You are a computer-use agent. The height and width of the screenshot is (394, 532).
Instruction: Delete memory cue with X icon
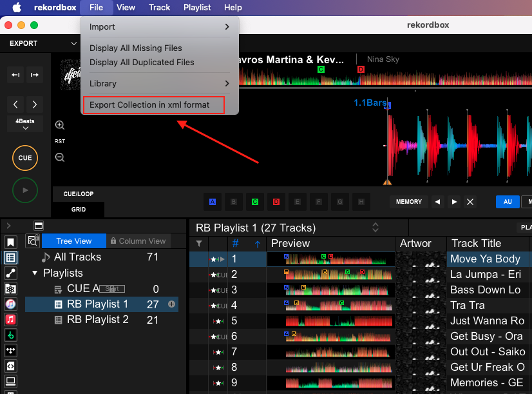[470, 202]
